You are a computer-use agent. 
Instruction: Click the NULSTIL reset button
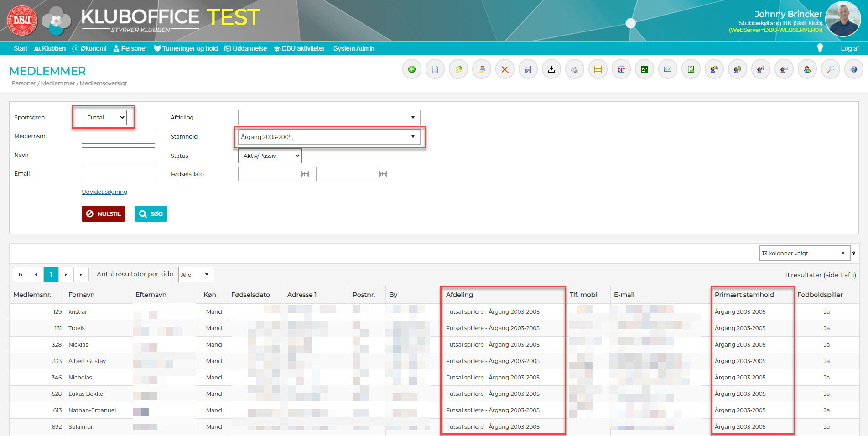pos(104,213)
